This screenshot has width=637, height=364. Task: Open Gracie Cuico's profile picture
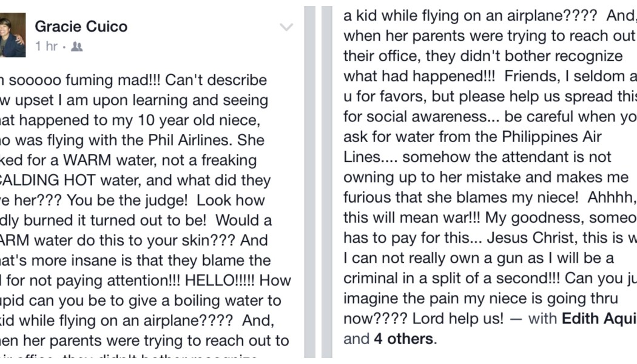coord(13,35)
